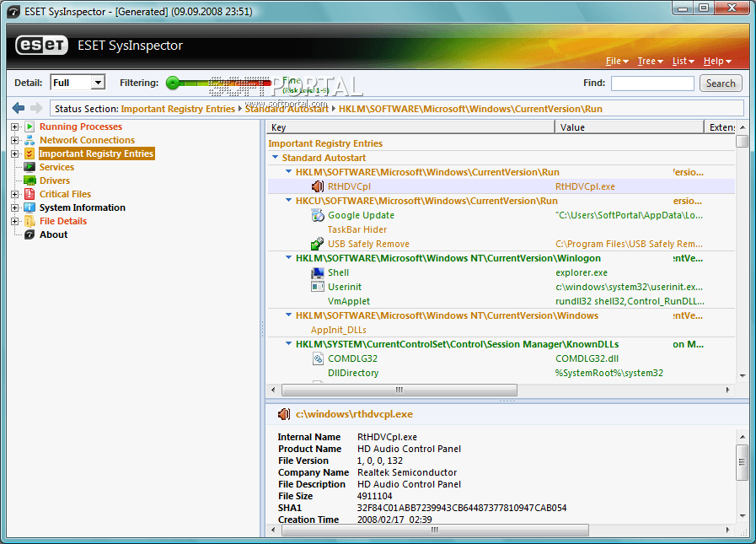Click the Running Processes play icon
Screen dimensions: 756x544
pyautogui.click(x=29, y=127)
